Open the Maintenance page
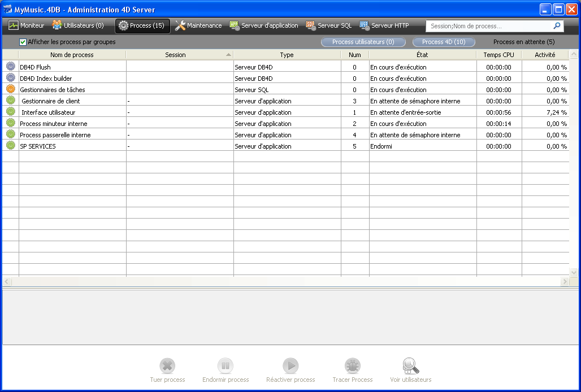 pyautogui.click(x=198, y=25)
